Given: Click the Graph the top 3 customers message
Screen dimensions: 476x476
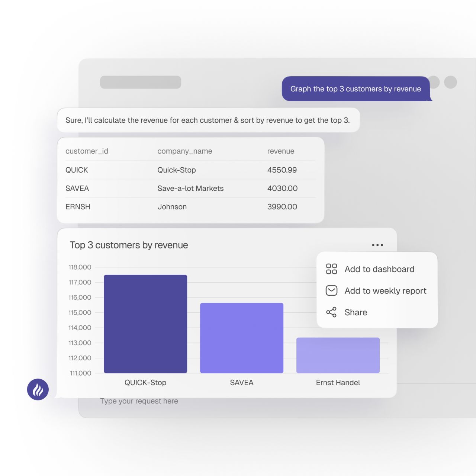Looking at the screenshot, I should coord(356,89).
